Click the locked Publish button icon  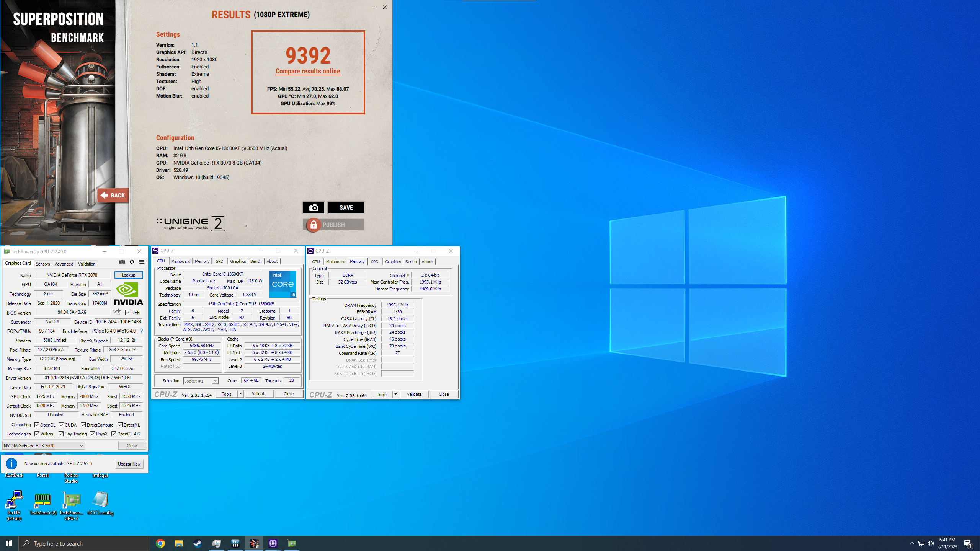(x=313, y=225)
